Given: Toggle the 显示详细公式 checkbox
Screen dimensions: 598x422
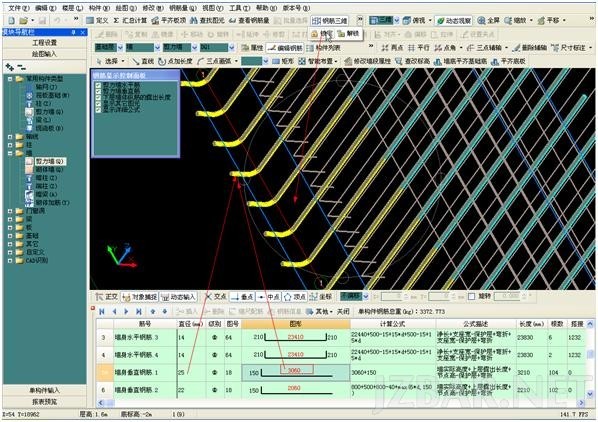Looking at the screenshot, I should pyautogui.click(x=98, y=110).
